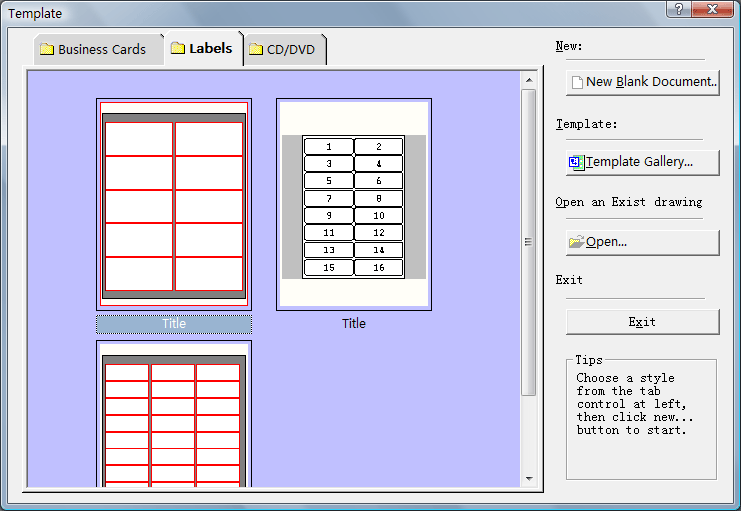Image resolution: width=741 pixels, height=511 pixels.
Task: Select the two-column red label template thumbnail
Action: pyautogui.click(x=174, y=204)
